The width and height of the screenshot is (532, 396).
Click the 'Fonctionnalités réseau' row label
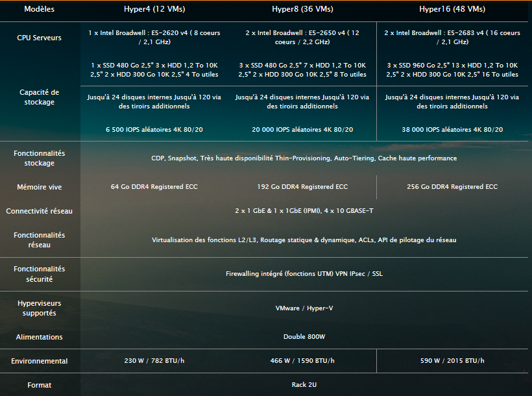pyautogui.click(x=40, y=240)
